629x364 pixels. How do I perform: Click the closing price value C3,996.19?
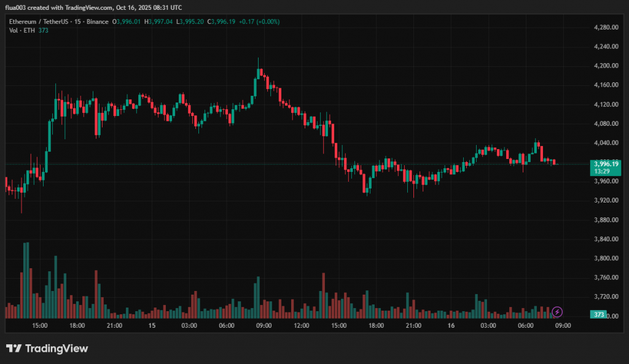click(x=222, y=21)
